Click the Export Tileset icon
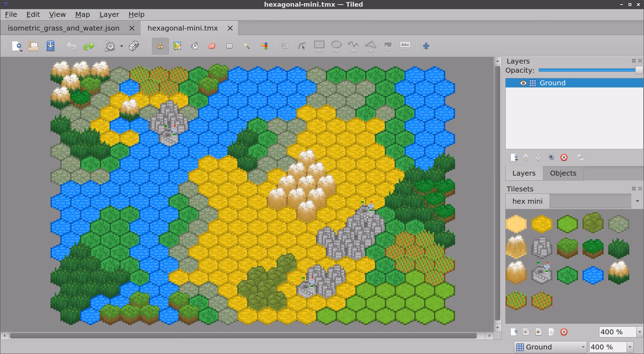 [x=538, y=332]
